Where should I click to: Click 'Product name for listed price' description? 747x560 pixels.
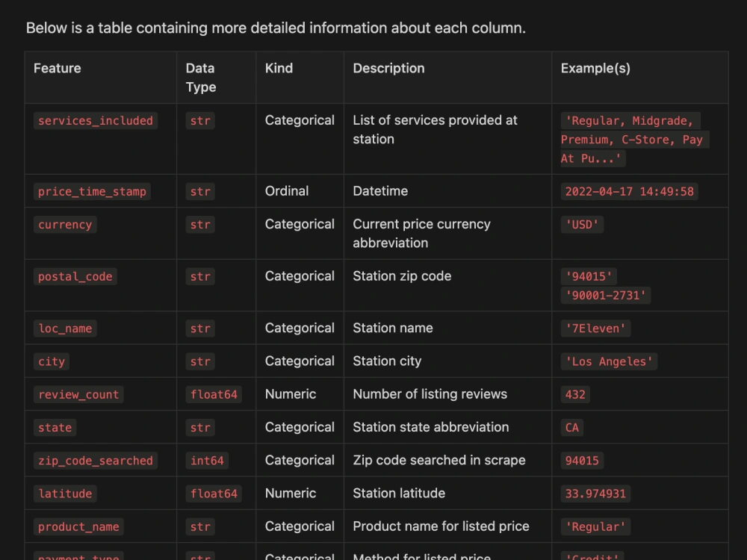tap(441, 526)
